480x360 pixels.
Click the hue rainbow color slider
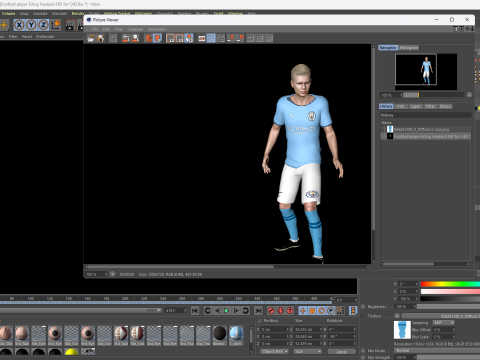coord(450,284)
